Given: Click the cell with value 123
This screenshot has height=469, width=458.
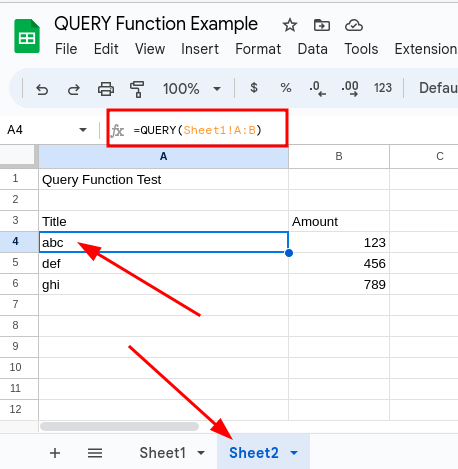Looking at the screenshot, I should (339, 242).
